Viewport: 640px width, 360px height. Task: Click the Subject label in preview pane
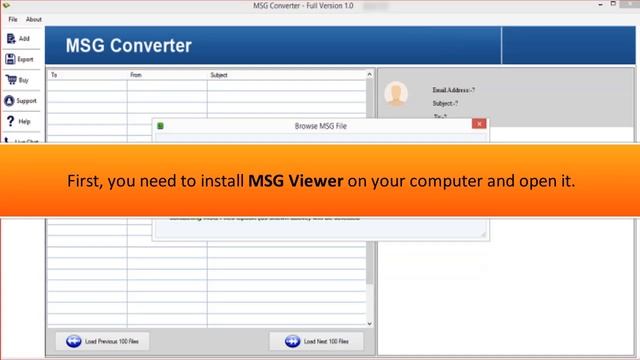[445, 103]
